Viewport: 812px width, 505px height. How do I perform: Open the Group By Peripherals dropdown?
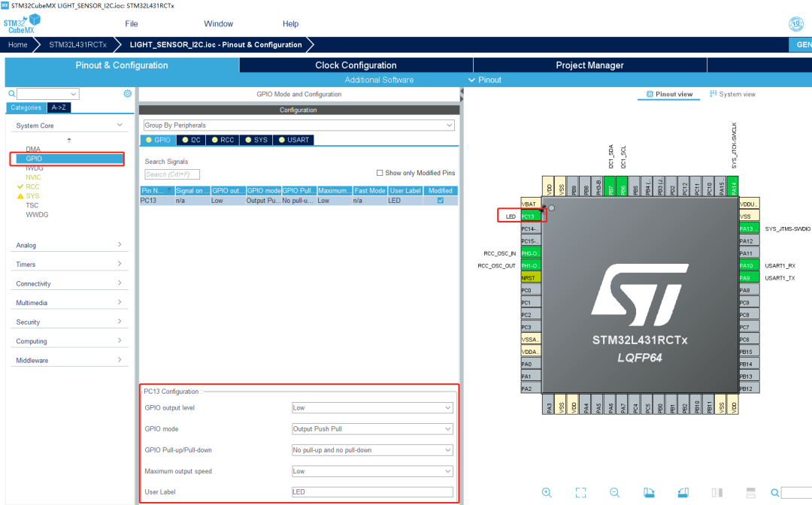point(298,125)
